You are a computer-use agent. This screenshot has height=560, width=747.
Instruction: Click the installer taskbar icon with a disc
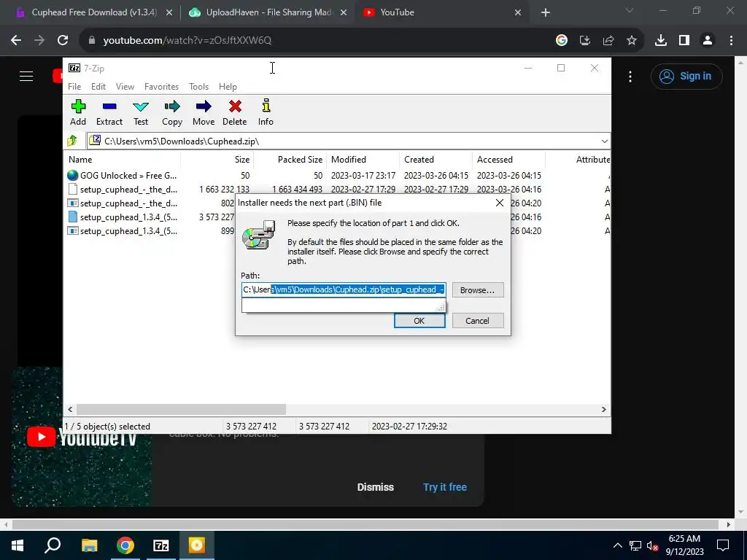[x=196, y=545]
